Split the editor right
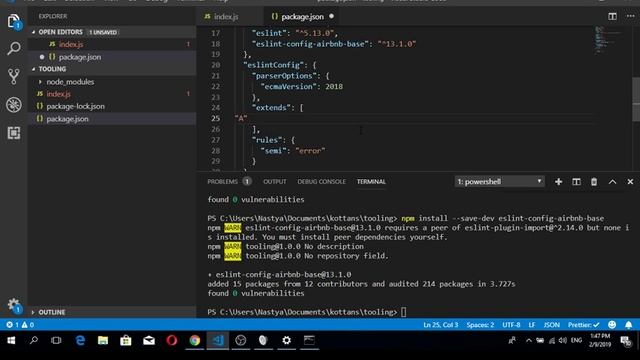Viewport: 640px width, 360px height. click(612, 16)
